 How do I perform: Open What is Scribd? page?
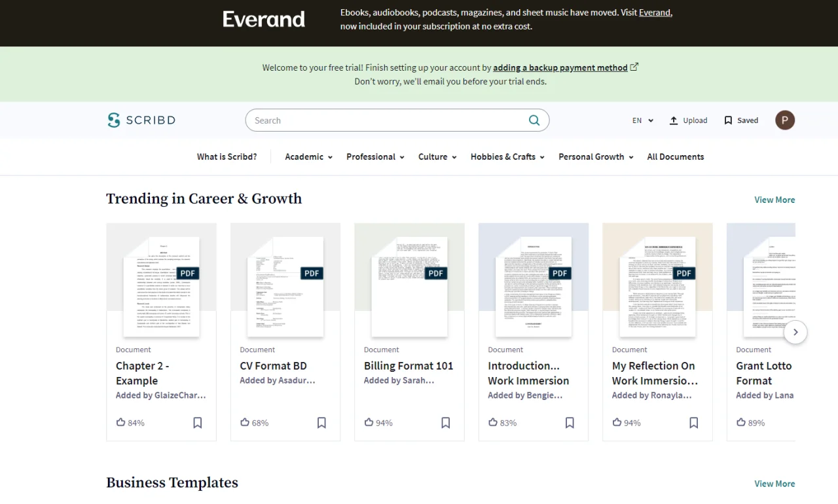click(227, 157)
